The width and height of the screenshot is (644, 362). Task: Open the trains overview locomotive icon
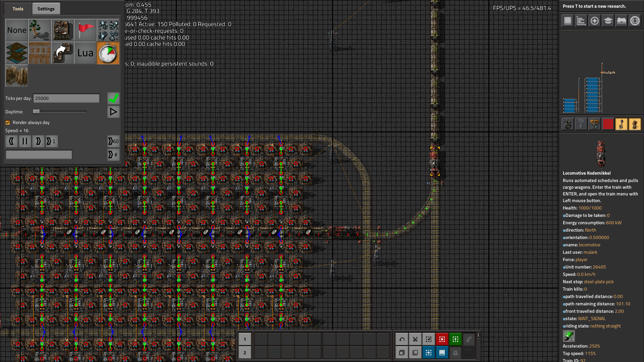coord(622,21)
